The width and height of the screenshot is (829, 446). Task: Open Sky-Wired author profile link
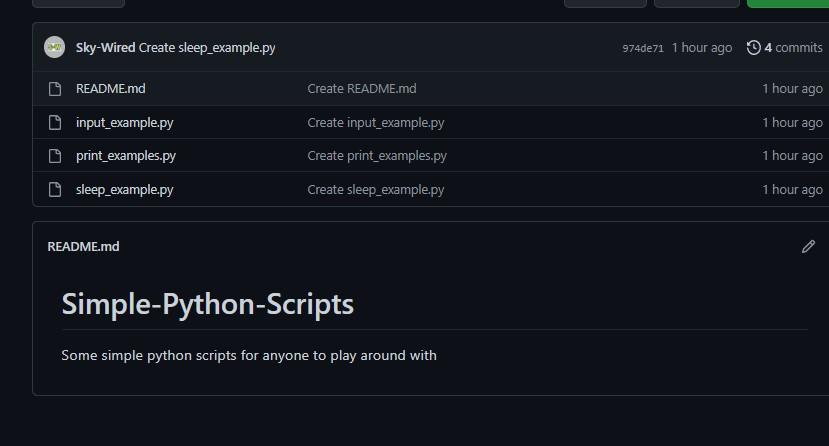[x=105, y=48]
